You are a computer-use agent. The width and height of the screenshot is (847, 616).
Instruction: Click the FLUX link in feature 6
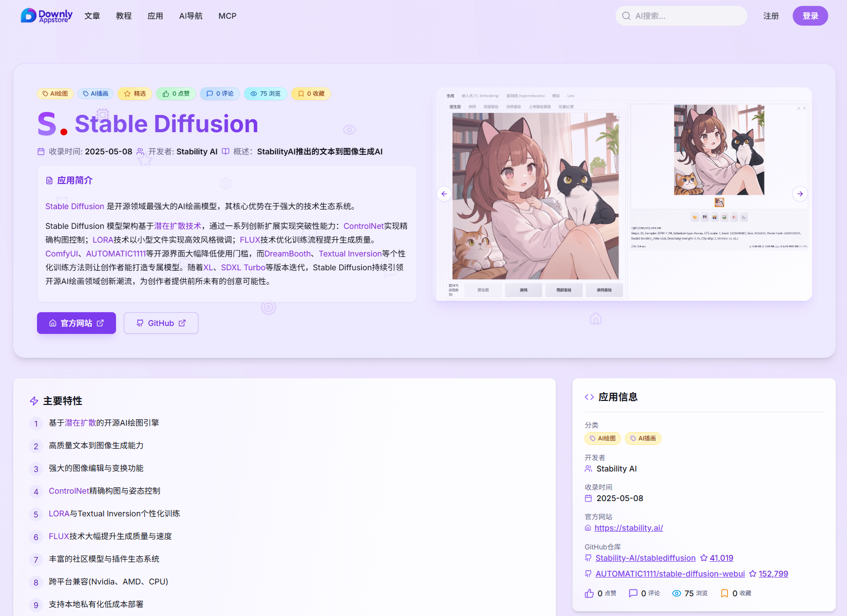point(59,536)
